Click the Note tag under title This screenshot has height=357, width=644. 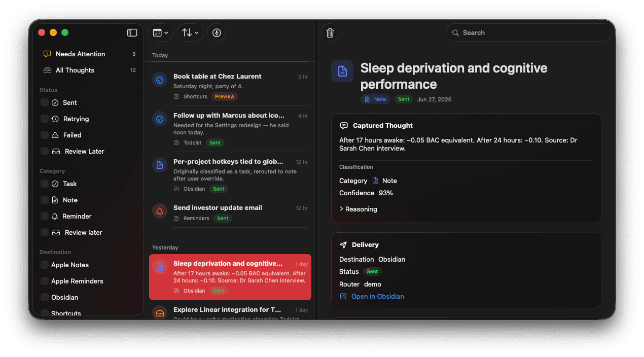click(375, 99)
